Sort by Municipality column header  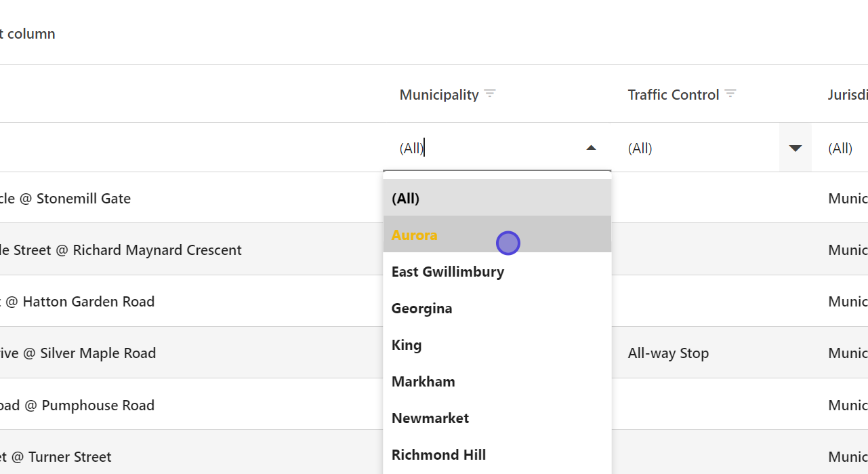click(438, 94)
